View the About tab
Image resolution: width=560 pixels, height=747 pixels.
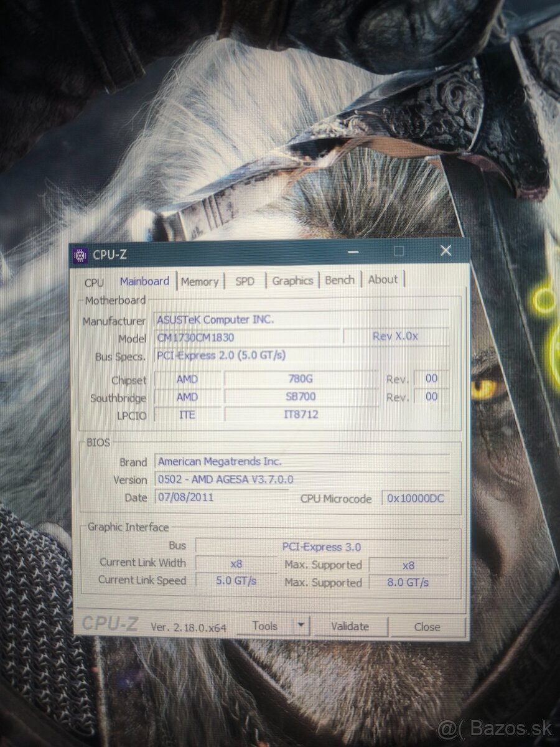[383, 280]
